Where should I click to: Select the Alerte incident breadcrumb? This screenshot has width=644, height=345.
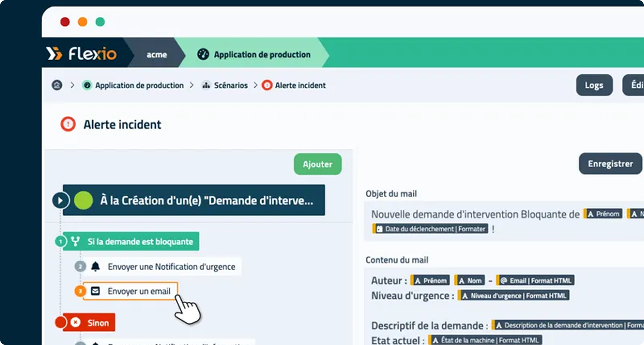tap(294, 85)
